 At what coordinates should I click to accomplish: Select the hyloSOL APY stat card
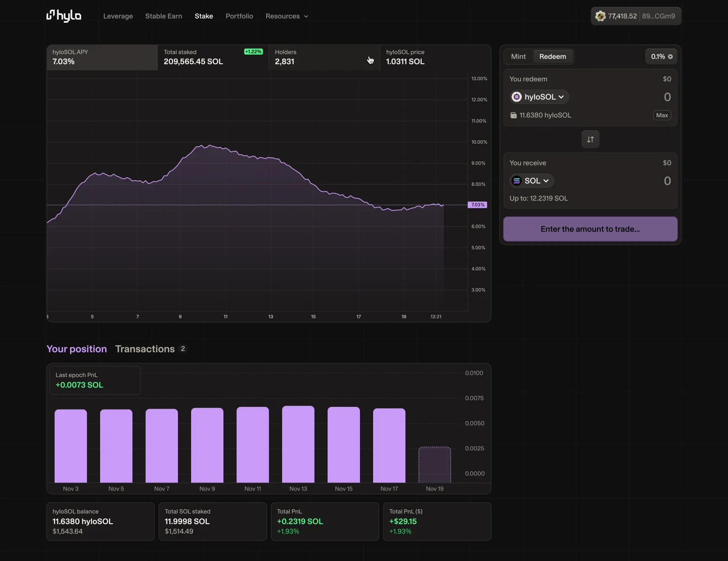[x=102, y=57]
